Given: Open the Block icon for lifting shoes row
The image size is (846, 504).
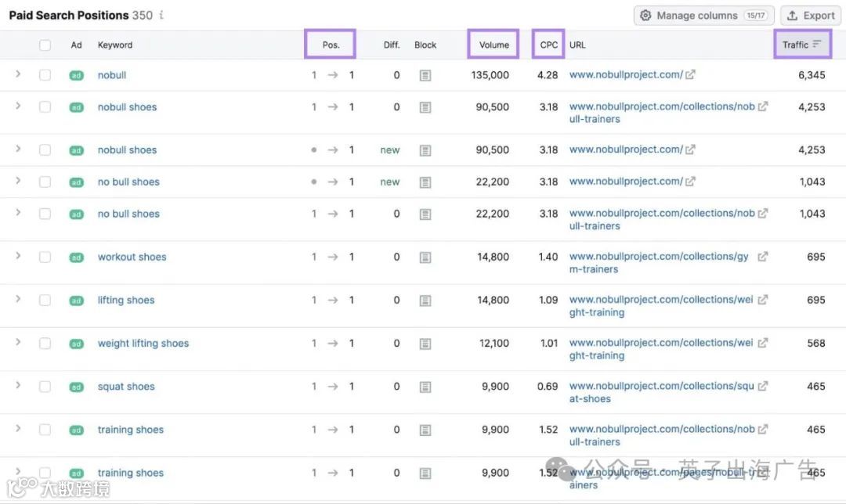Looking at the screenshot, I should [425, 301].
